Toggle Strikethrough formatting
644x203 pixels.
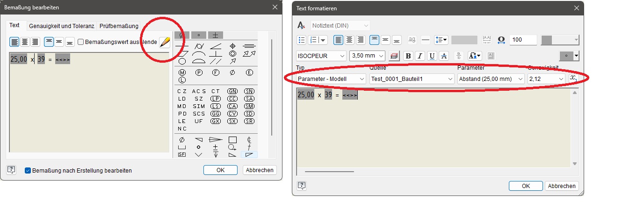(443, 56)
